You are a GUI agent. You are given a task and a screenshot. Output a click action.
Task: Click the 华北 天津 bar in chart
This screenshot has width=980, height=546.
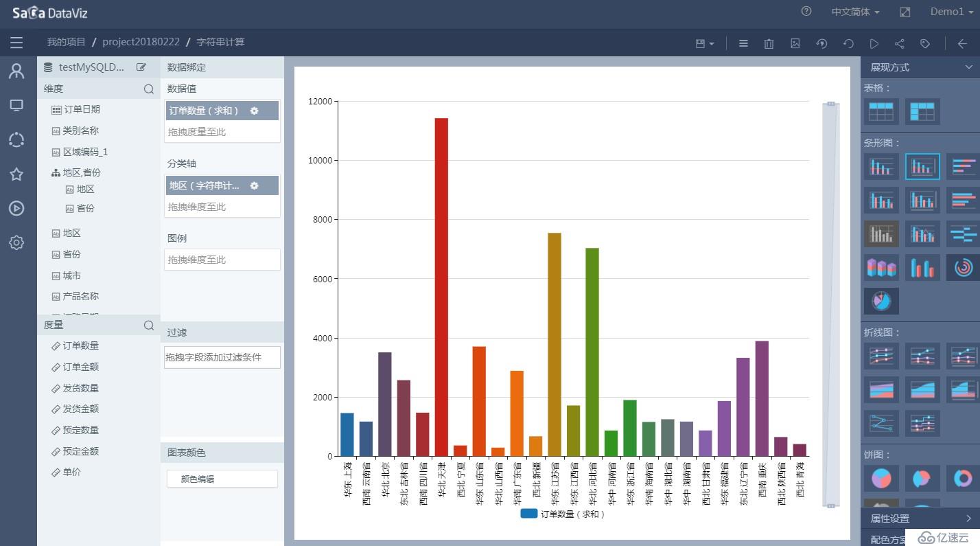pos(441,287)
